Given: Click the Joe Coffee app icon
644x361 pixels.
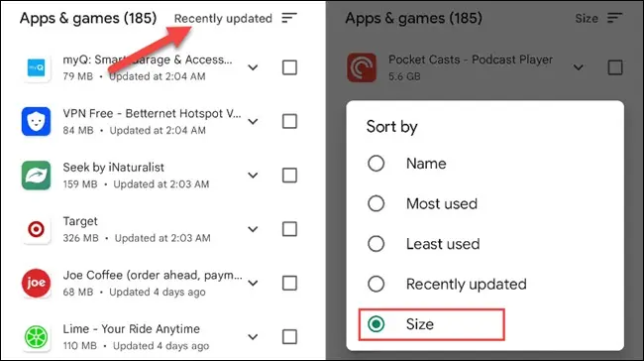Looking at the screenshot, I should pos(36,283).
